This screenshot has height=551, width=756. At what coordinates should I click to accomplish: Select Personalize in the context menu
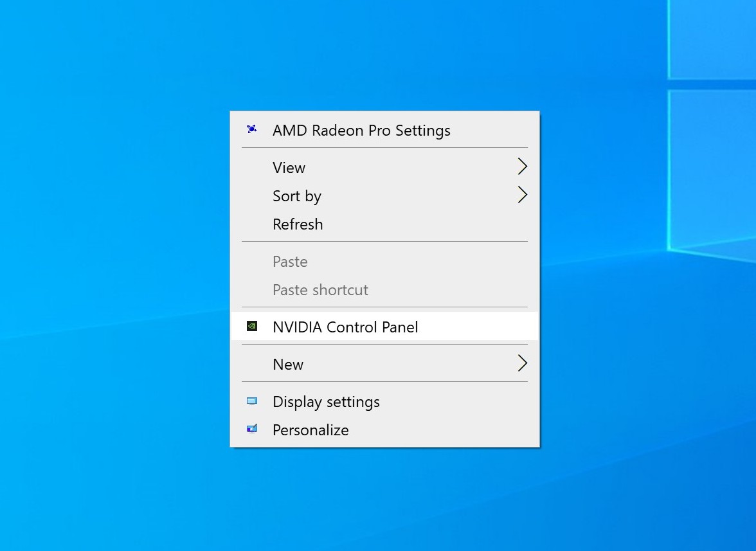[x=384, y=429]
